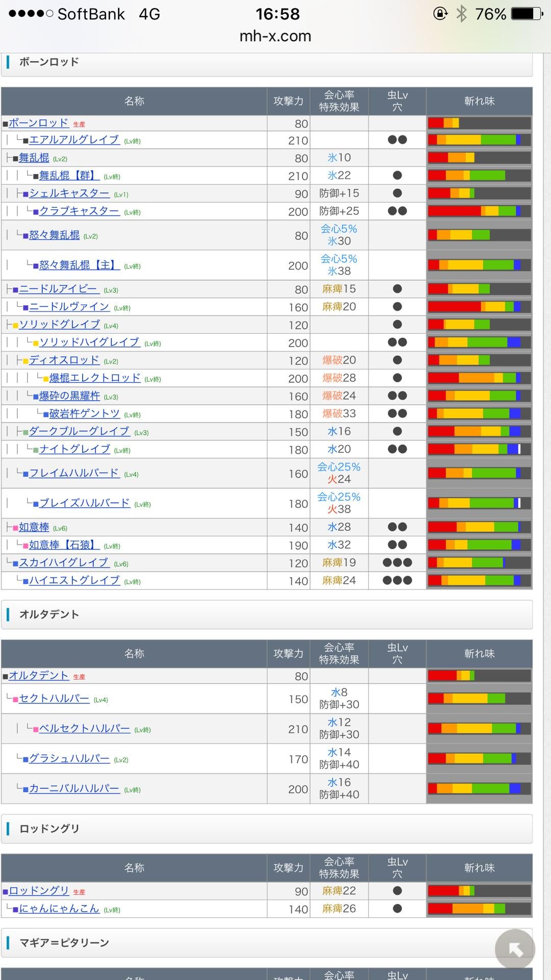551x980 pixels.
Task: Tap the マギア=ピタリーン section heading
Action: [x=267, y=943]
